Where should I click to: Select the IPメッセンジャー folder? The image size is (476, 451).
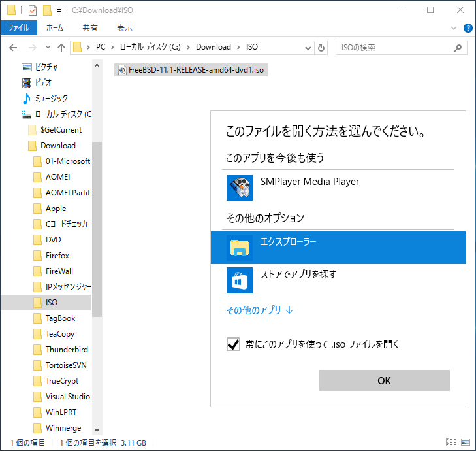[62, 287]
